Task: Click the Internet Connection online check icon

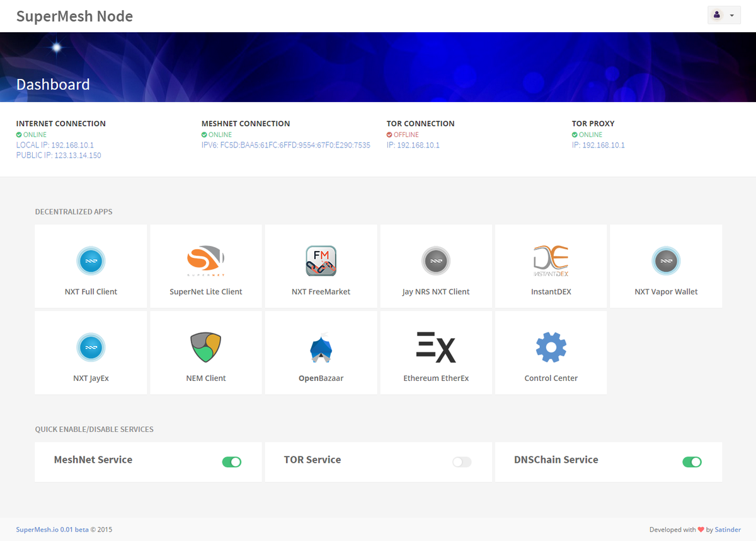Action: (x=19, y=135)
